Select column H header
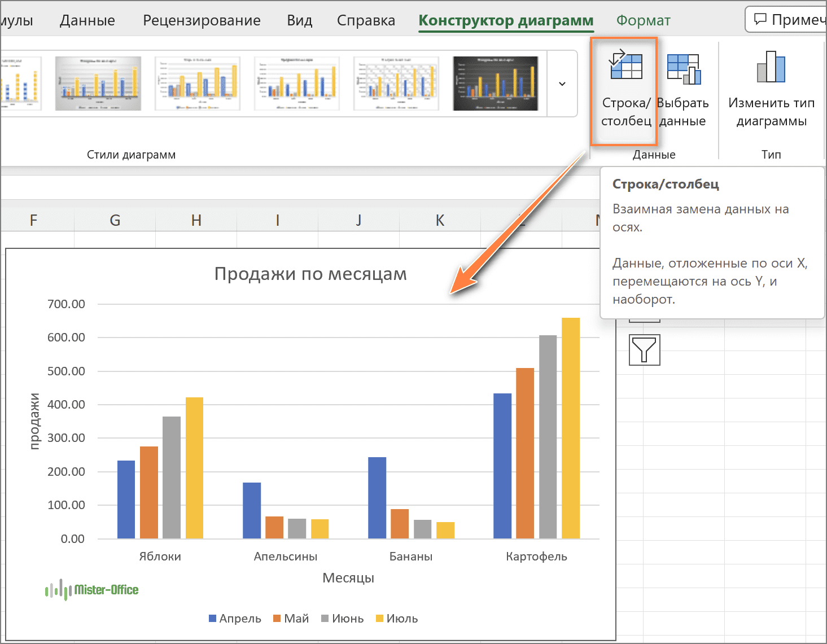The height and width of the screenshot is (644, 827). click(196, 220)
